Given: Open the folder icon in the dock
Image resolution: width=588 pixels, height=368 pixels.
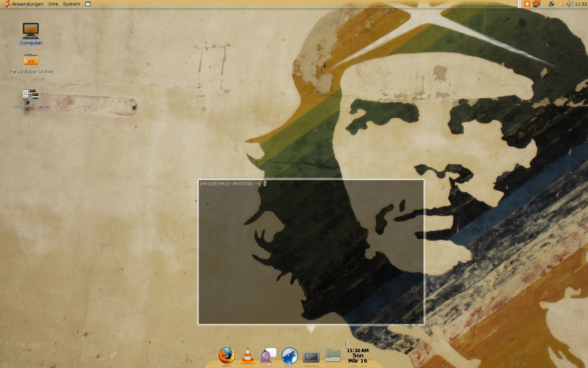Looking at the screenshot, I should 332,355.
